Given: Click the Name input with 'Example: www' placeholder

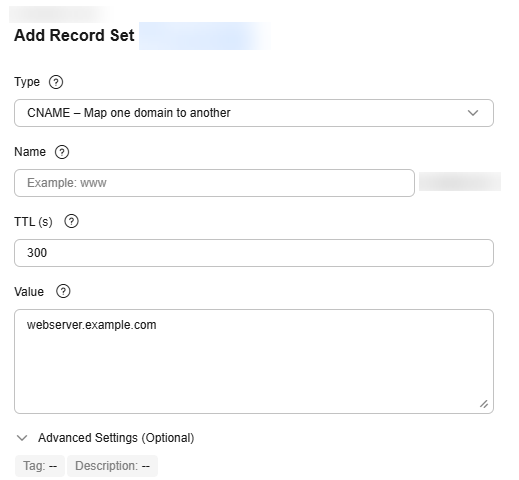Looking at the screenshot, I should click(x=214, y=183).
